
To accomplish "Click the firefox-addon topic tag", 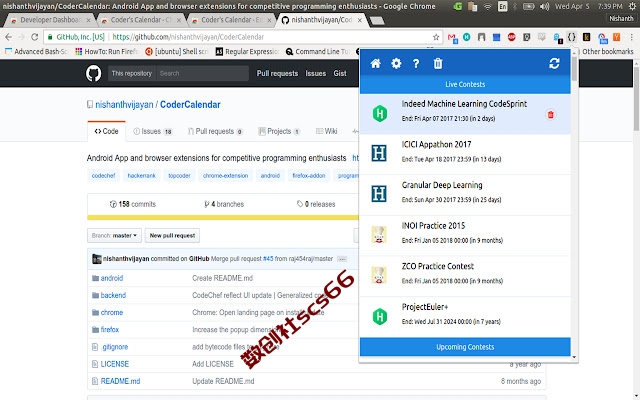I will pyautogui.click(x=309, y=176).
